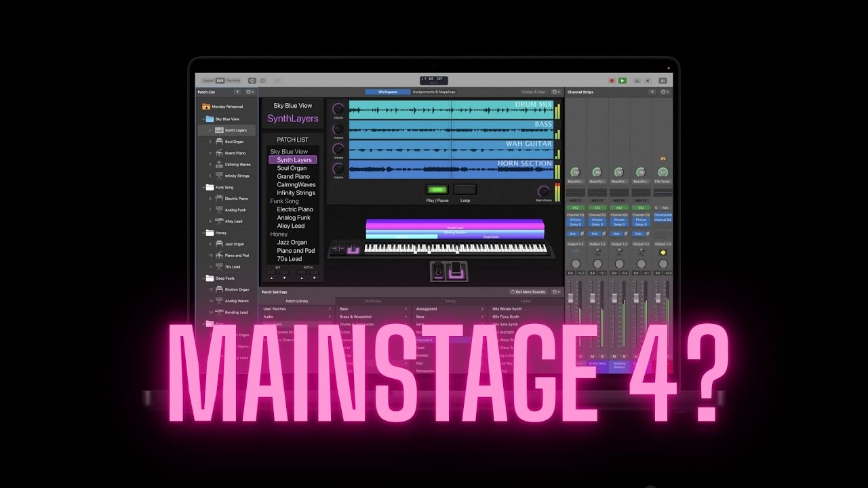
Task: Switch to Layout mode
Action: pyautogui.click(x=208, y=81)
